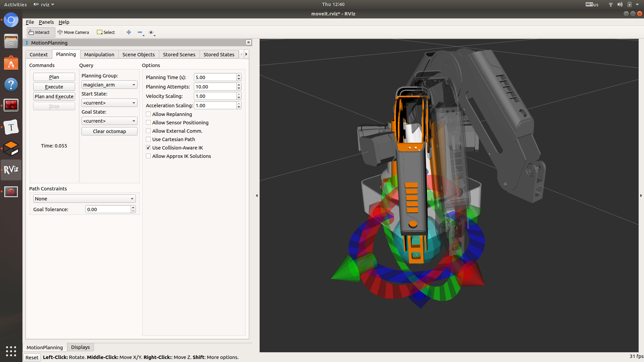Image resolution: width=644 pixels, height=362 pixels.
Task: Switch to the Scene Objects tab
Action: [x=139, y=54]
